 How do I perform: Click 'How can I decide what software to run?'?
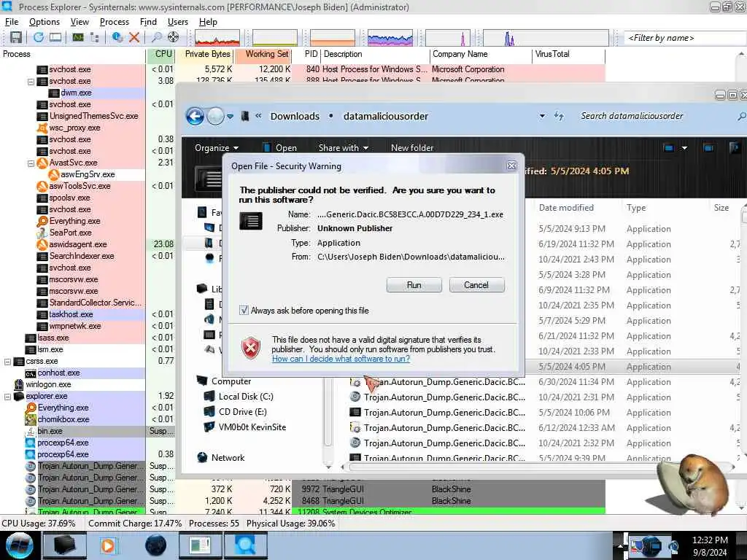tap(341, 359)
